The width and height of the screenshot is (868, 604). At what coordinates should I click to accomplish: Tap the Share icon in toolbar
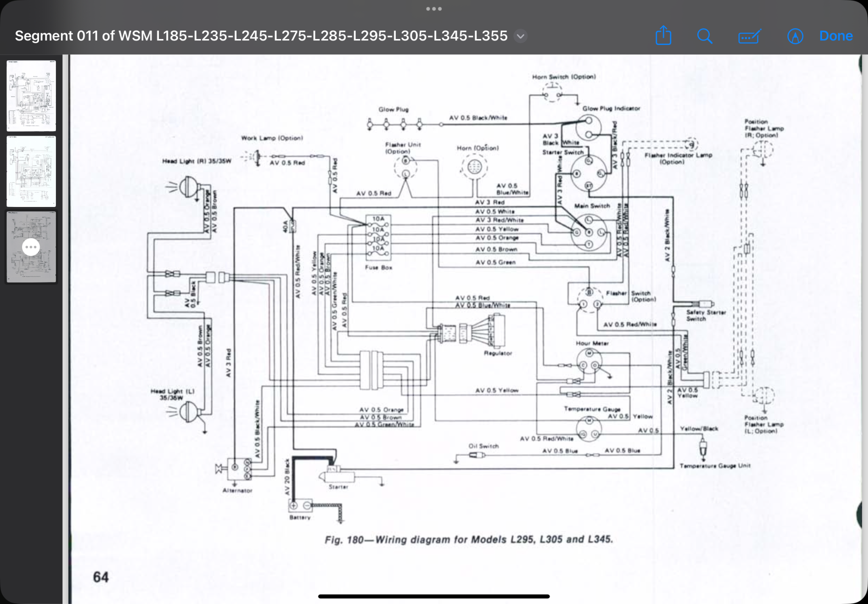coord(663,36)
